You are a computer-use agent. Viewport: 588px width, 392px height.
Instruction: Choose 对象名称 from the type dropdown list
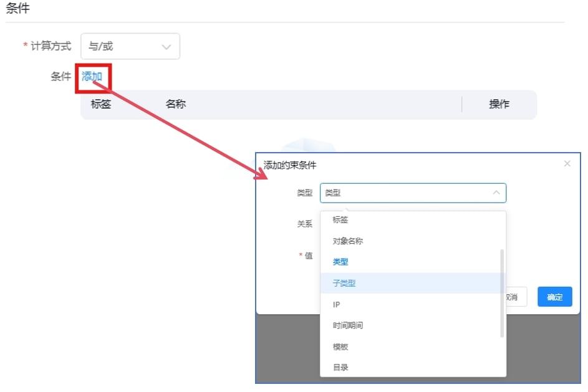413,241
